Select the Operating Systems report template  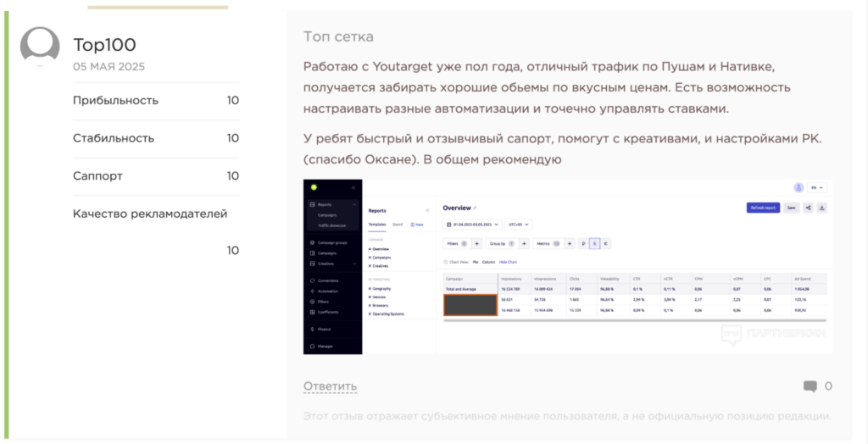[x=387, y=314]
